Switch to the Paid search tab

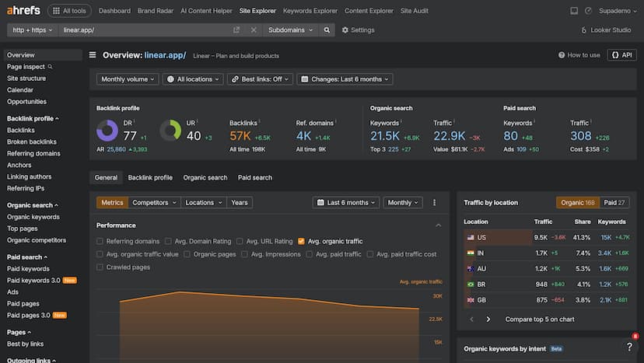coord(254,177)
